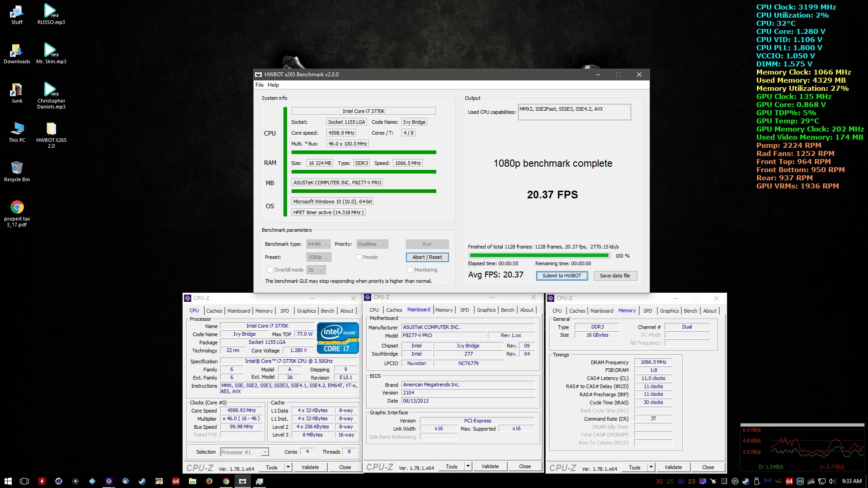Open the File menu in HWBOT
The width and height of the screenshot is (868, 488).
coord(259,85)
